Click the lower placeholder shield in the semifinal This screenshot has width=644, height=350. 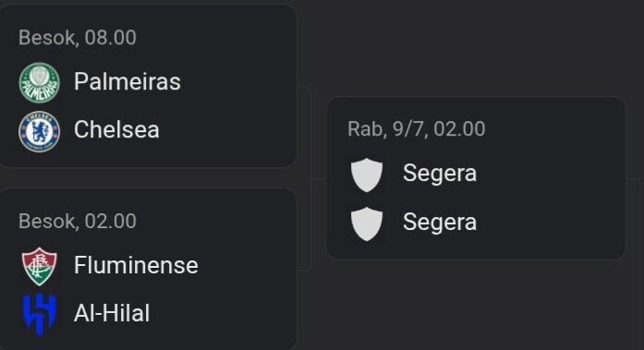[x=367, y=223]
